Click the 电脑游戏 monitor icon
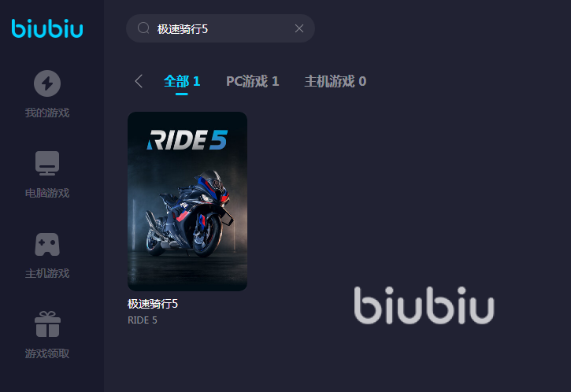The image size is (571, 392). [x=47, y=163]
